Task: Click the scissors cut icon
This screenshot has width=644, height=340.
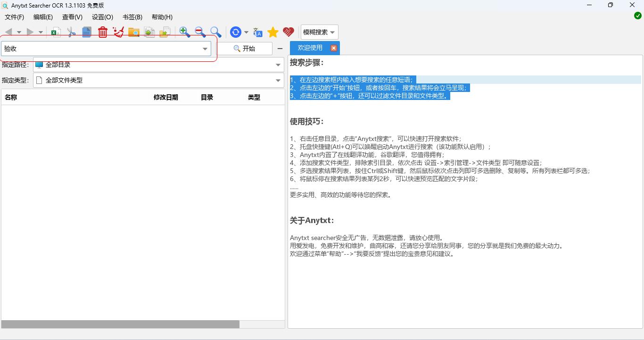Action: tap(71, 32)
